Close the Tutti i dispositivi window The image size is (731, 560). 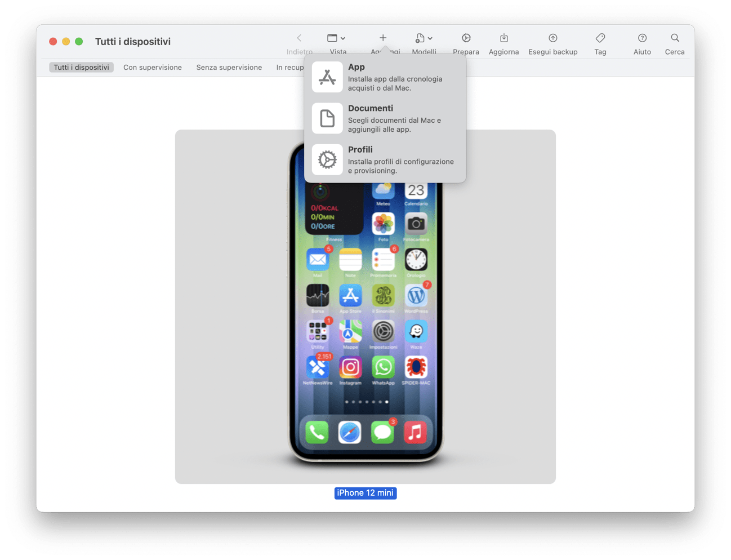[x=53, y=42]
